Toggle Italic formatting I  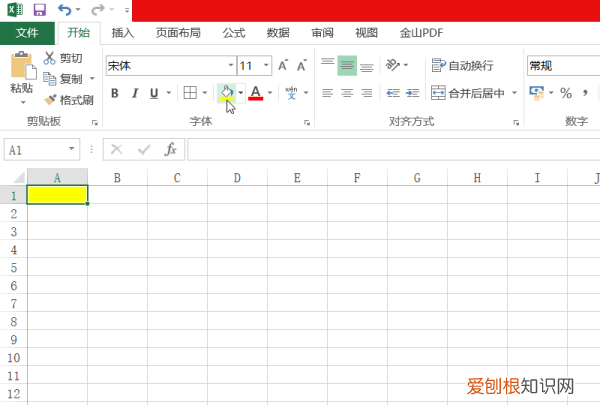pos(135,93)
